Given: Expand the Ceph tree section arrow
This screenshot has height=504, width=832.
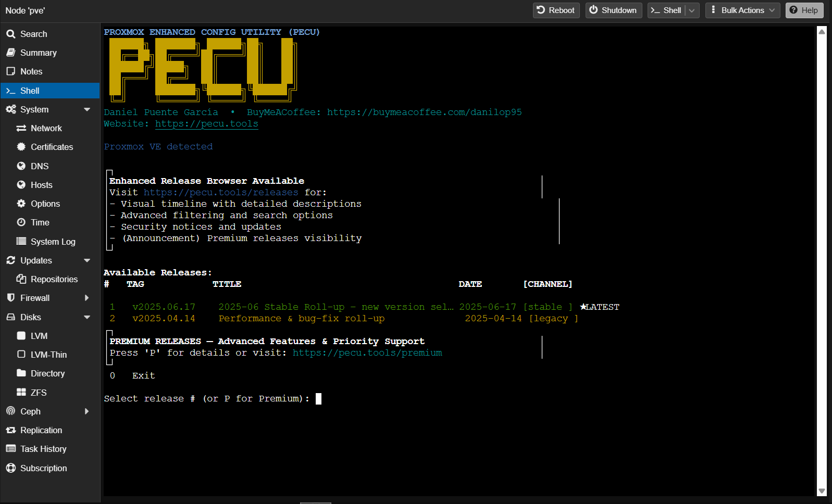Looking at the screenshot, I should click(87, 411).
